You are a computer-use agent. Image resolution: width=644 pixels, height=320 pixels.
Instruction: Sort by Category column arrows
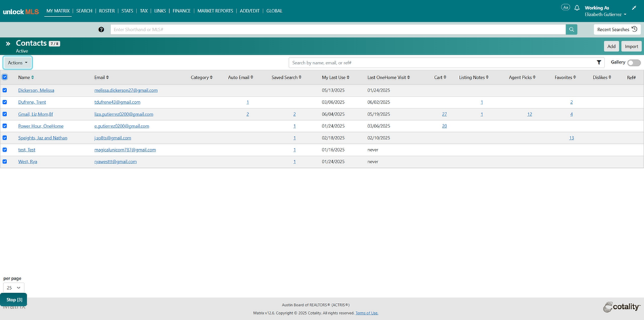[x=211, y=78]
